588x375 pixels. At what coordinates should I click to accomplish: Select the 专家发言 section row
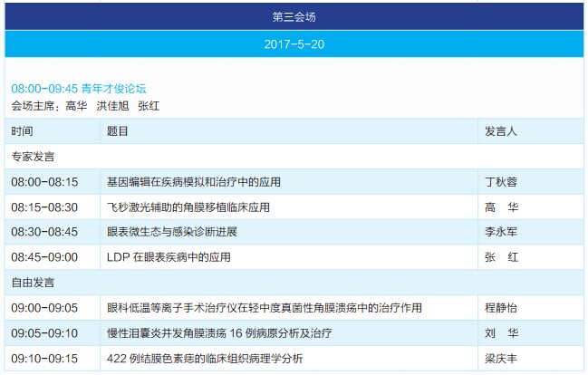coord(33,156)
